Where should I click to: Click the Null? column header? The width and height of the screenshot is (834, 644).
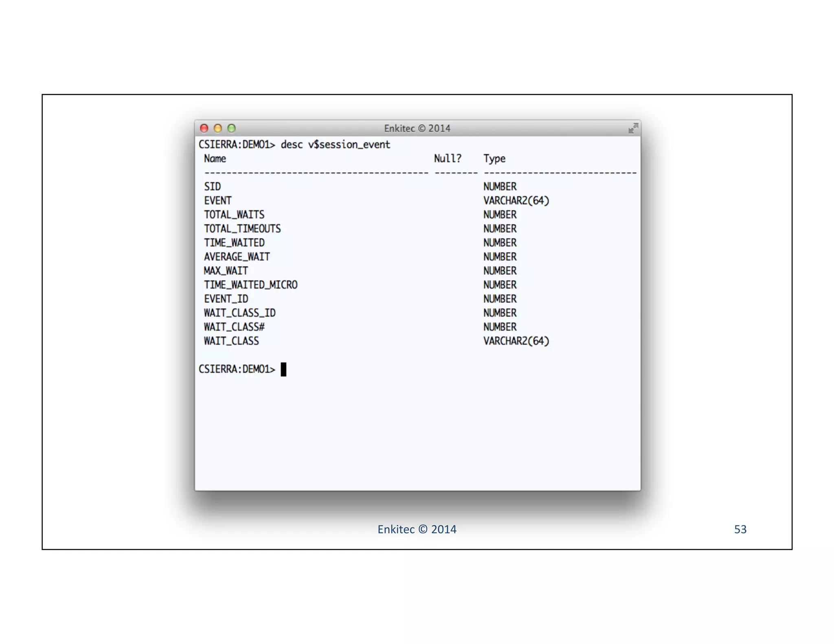tap(447, 158)
